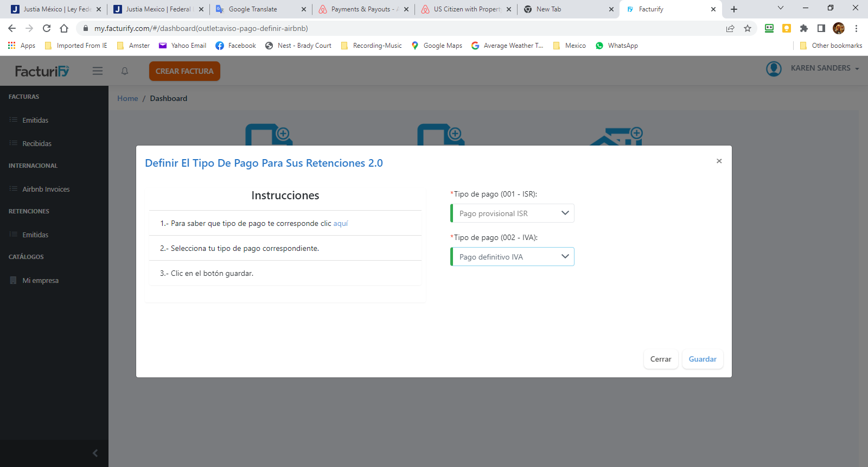
Task: Click the user avatar icon
Action: (x=774, y=68)
